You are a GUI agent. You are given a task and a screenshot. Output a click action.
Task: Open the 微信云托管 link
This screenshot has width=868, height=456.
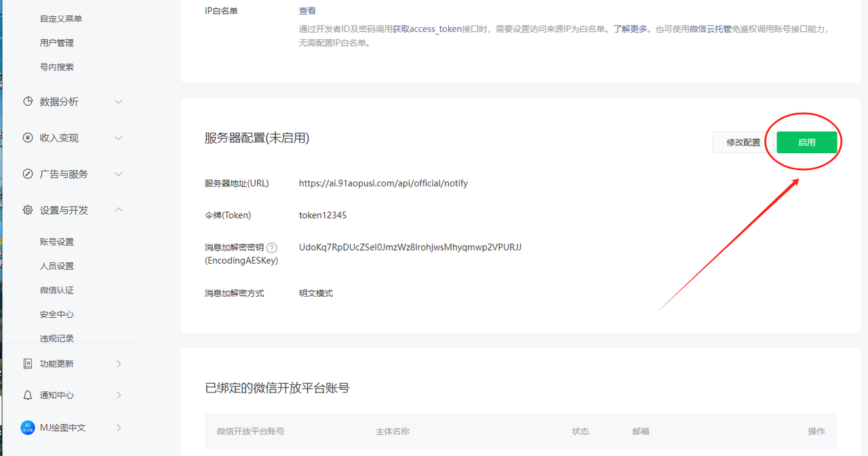coord(710,29)
